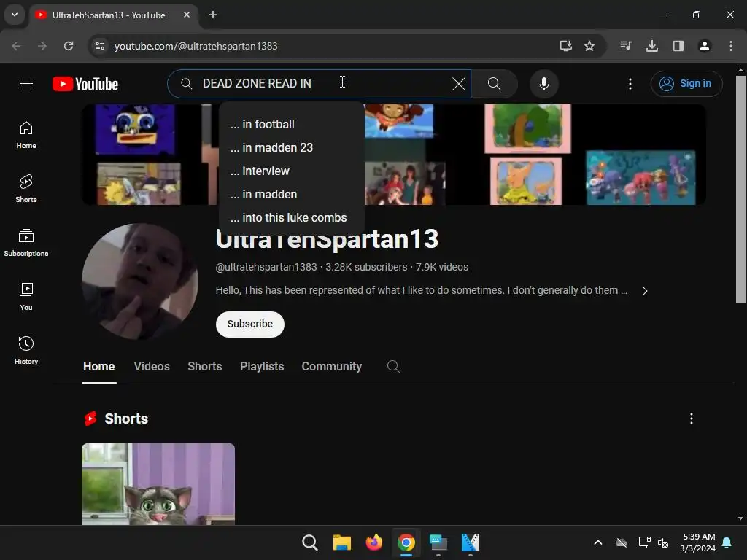Click the @ultratehspartan1383 handle text
The image size is (747, 560).
(266, 267)
